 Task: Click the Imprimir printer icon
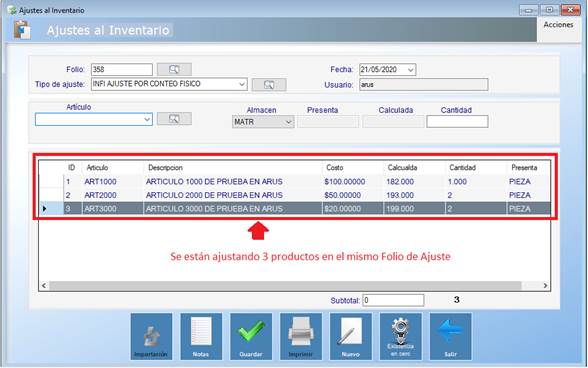pyautogui.click(x=301, y=336)
